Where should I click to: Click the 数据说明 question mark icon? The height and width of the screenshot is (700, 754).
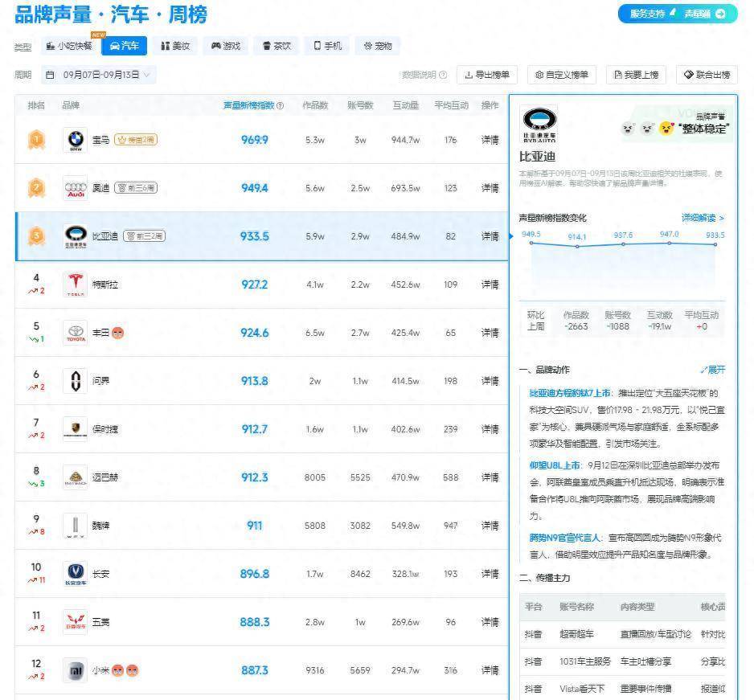(x=444, y=75)
